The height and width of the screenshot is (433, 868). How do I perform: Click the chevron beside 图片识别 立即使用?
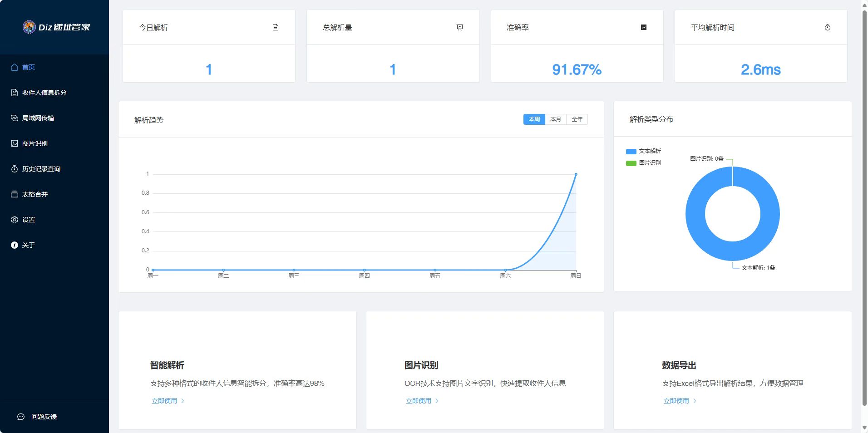[437, 401]
